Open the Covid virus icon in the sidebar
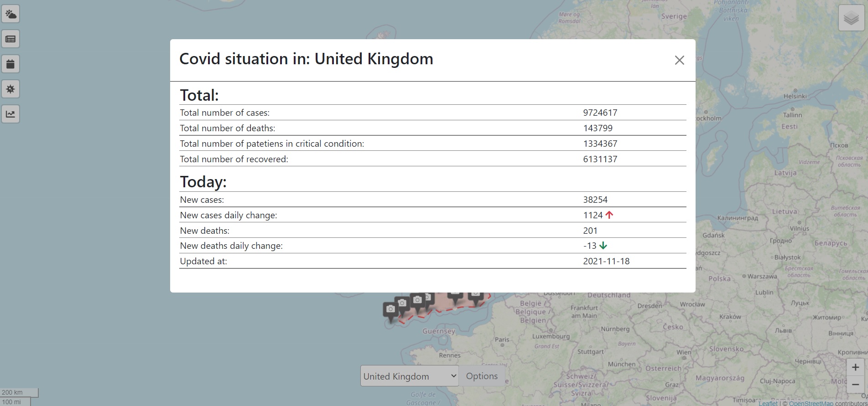 [x=10, y=89]
